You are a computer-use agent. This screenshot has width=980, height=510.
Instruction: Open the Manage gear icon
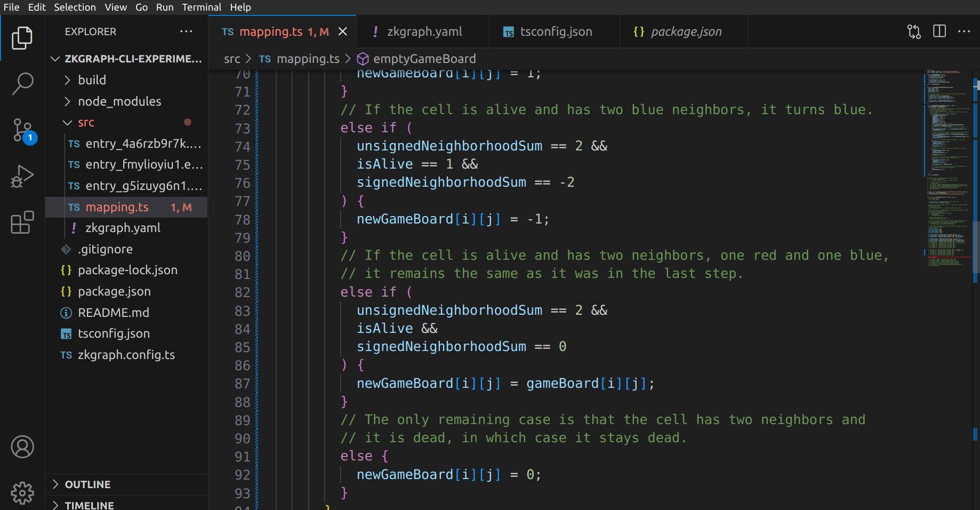(22, 493)
